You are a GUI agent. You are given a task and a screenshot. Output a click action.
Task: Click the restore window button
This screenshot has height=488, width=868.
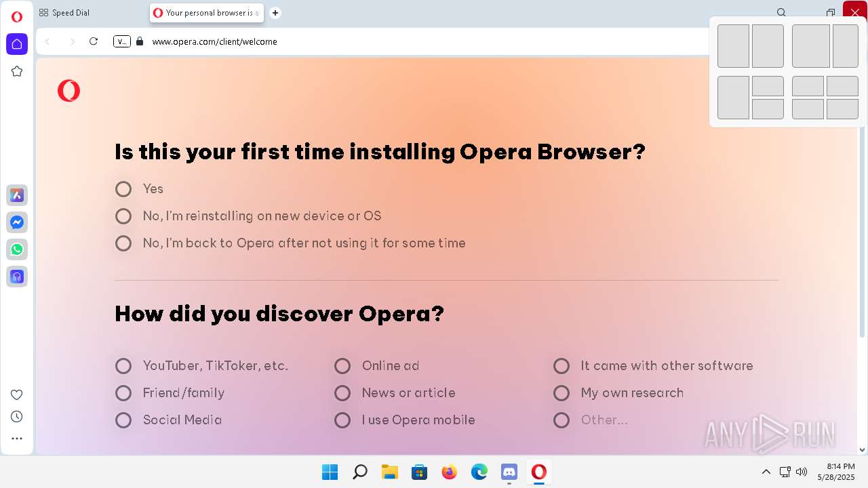tap(830, 12)
